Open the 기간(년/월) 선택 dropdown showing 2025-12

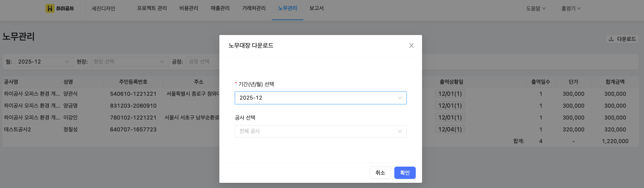pos(320,98)
